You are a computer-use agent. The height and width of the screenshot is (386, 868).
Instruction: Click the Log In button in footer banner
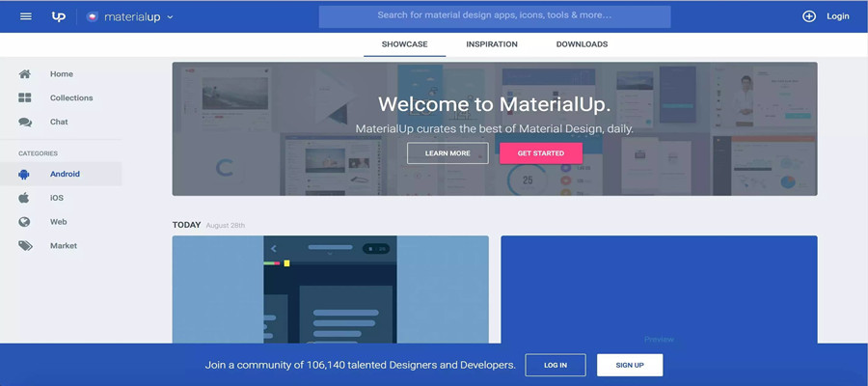point(556,366)
